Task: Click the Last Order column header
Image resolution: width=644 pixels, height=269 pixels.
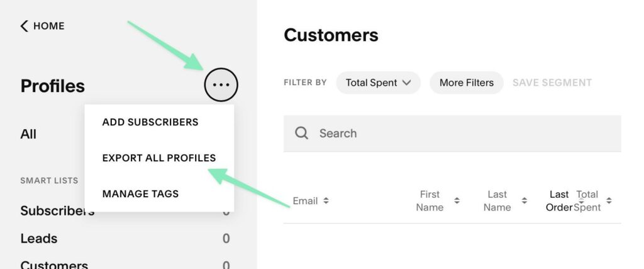Action: point(559,201)
